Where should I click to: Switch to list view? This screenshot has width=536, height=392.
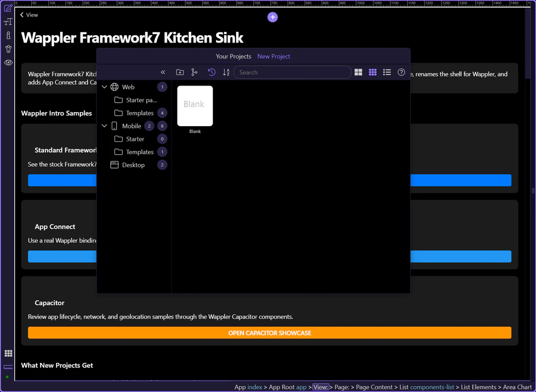[x=387, y=72]
